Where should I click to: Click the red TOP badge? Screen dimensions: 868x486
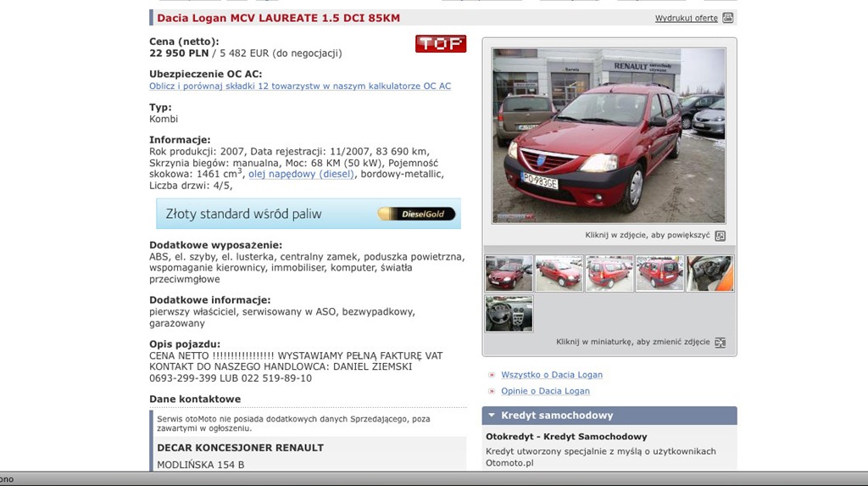click(441, 44)
